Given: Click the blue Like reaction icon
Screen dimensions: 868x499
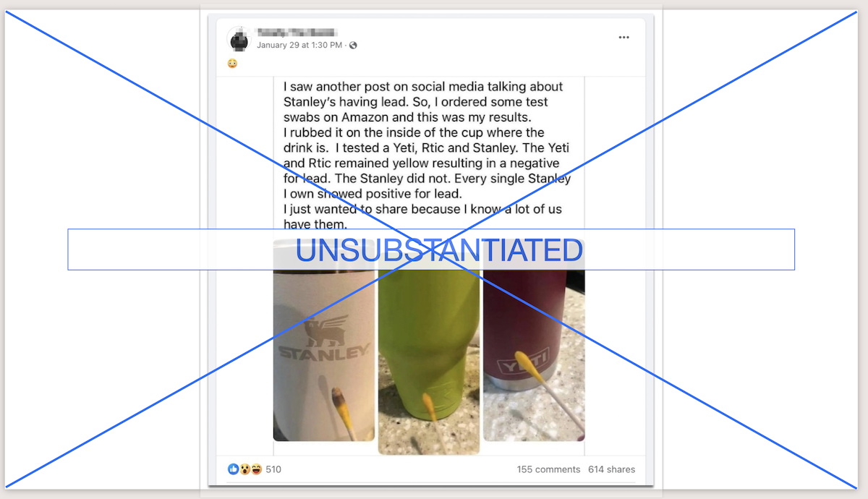Looking at the screenshot, I should (234, 469).
